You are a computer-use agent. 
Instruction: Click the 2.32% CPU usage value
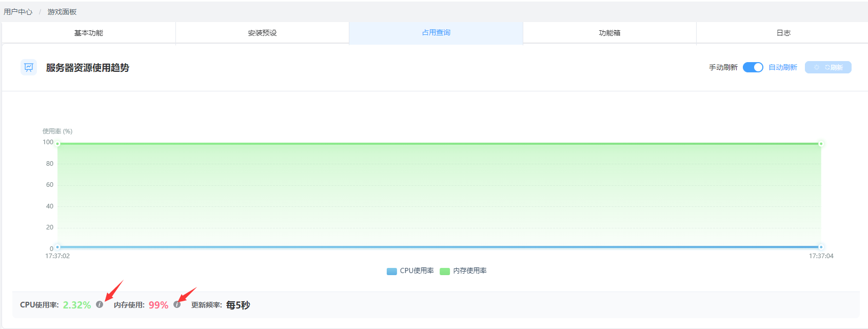tap(77, 305)
